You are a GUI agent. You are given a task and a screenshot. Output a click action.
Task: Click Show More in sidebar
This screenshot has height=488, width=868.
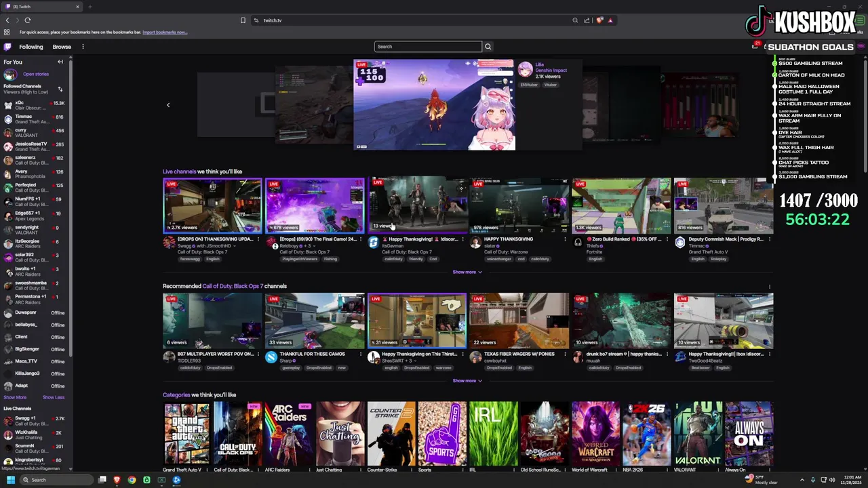(15, 397)
